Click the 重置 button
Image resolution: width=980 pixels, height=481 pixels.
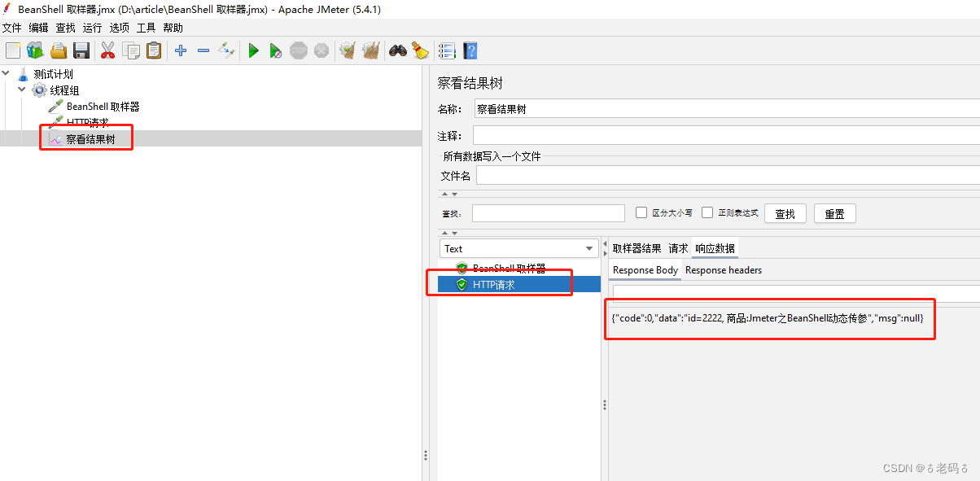pyautogui.click(x=834, y=212)
